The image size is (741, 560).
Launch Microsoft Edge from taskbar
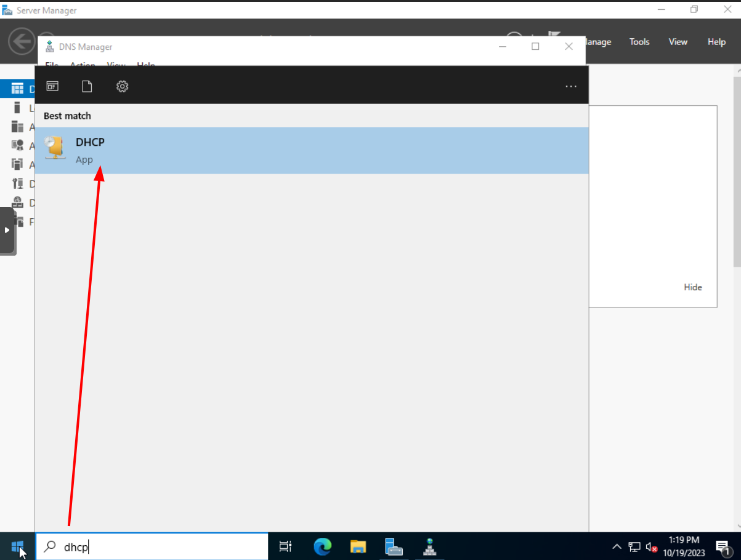click(322, 546)
